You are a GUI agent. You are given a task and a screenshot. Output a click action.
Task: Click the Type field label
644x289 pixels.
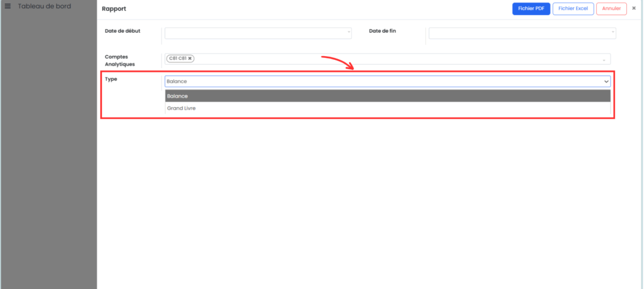tap(111, 79)
